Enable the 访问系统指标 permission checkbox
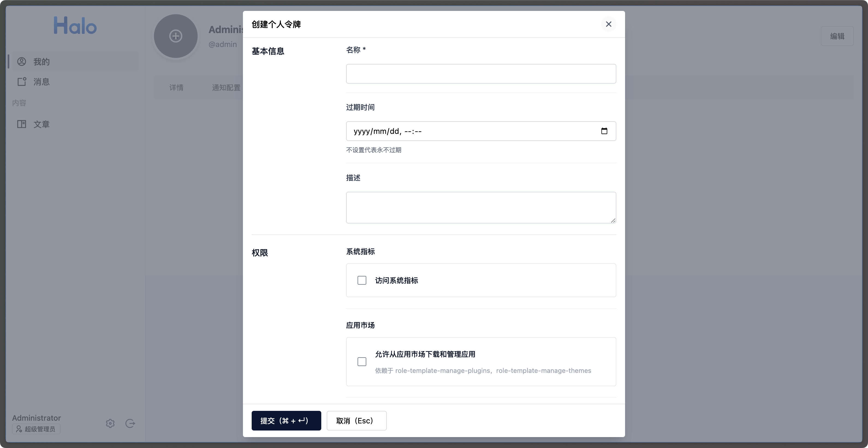Image resolution: width=868 pixels, height=448 pixels. [362, 280]
